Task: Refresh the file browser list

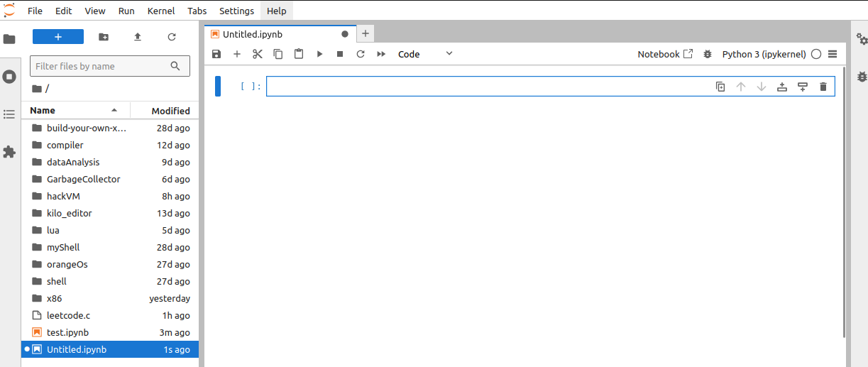Action: coord(172,37)
